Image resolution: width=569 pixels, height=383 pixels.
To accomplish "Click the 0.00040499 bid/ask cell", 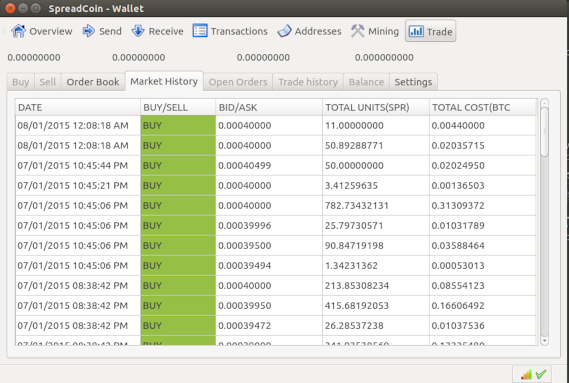I will 269,166.
